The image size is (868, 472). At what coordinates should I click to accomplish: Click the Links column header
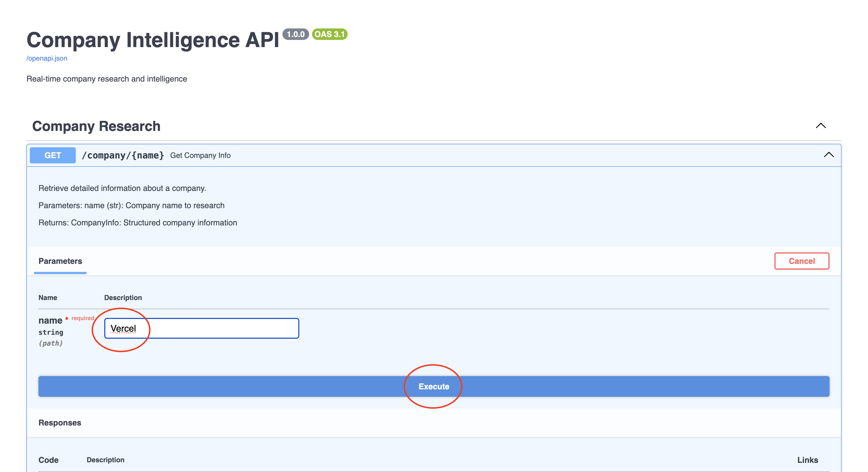808,460
